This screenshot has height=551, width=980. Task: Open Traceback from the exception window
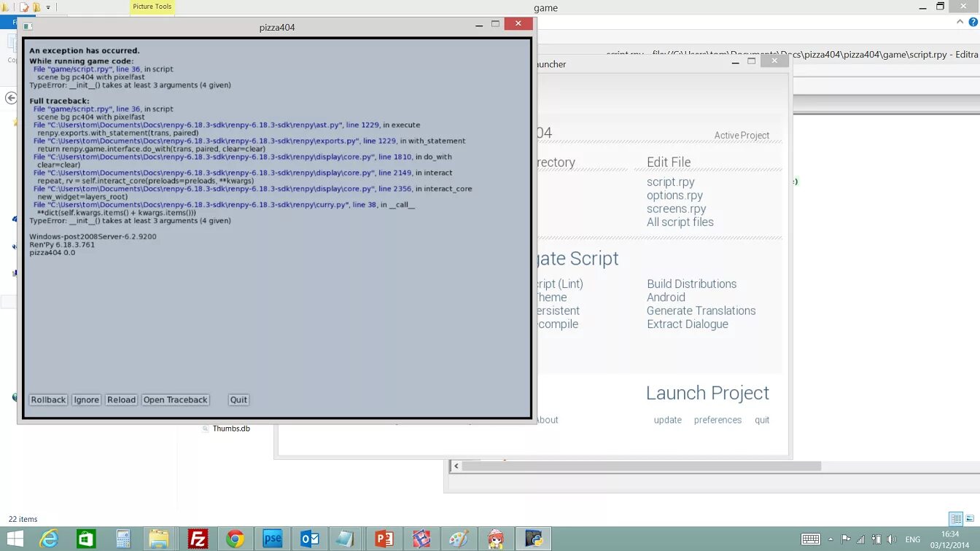tap(176, 399)
